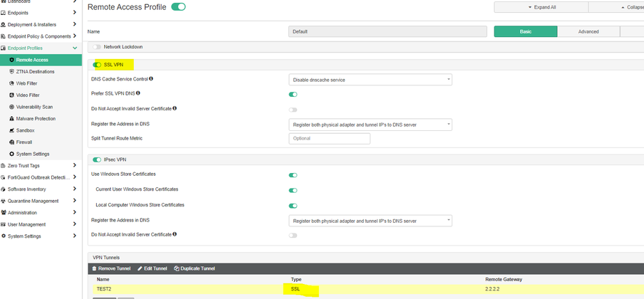This screenshot has width=644, height=299.
Task: Click the Video Filter sidebar icon
Action: pos(11,95)
